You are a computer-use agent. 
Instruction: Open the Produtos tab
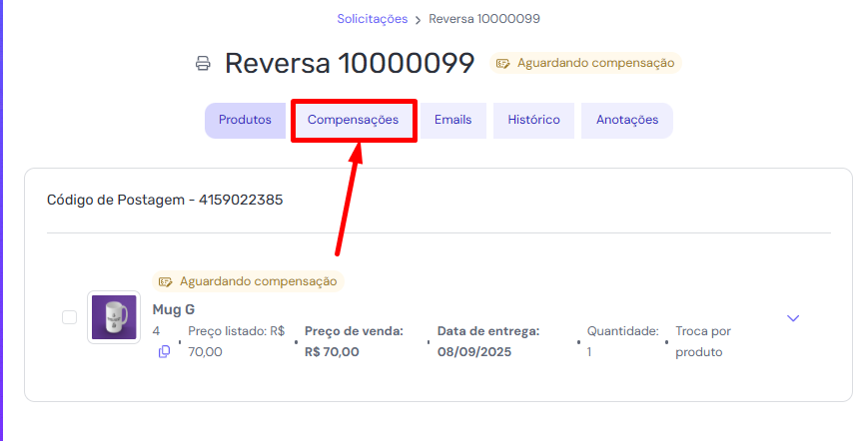click(x=245, y=120)
